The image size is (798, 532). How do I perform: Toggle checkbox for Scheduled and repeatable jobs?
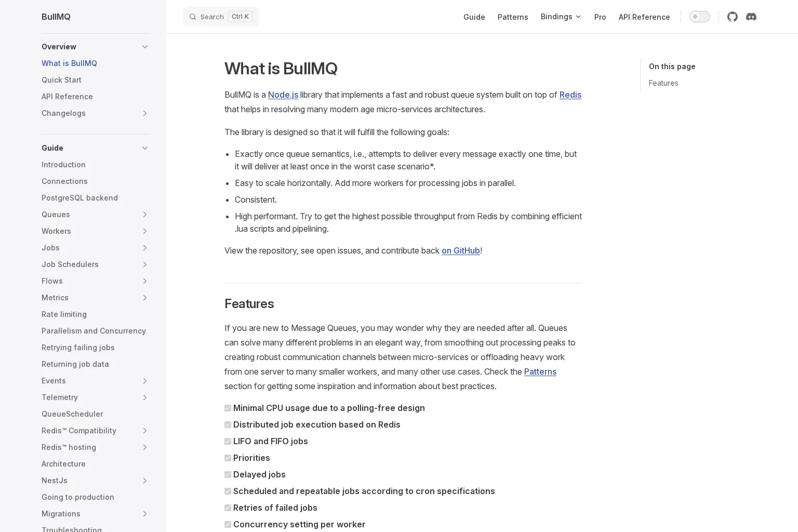[x=228, y=491]
